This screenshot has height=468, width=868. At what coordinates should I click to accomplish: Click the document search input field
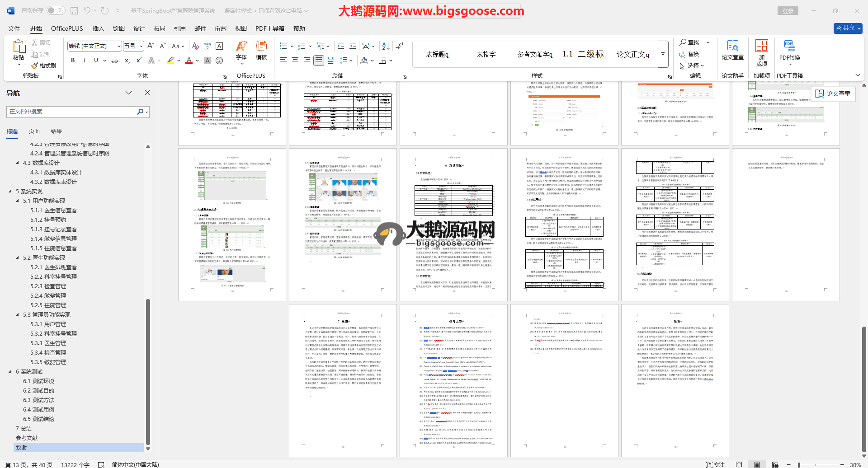[x=72, y=112]
